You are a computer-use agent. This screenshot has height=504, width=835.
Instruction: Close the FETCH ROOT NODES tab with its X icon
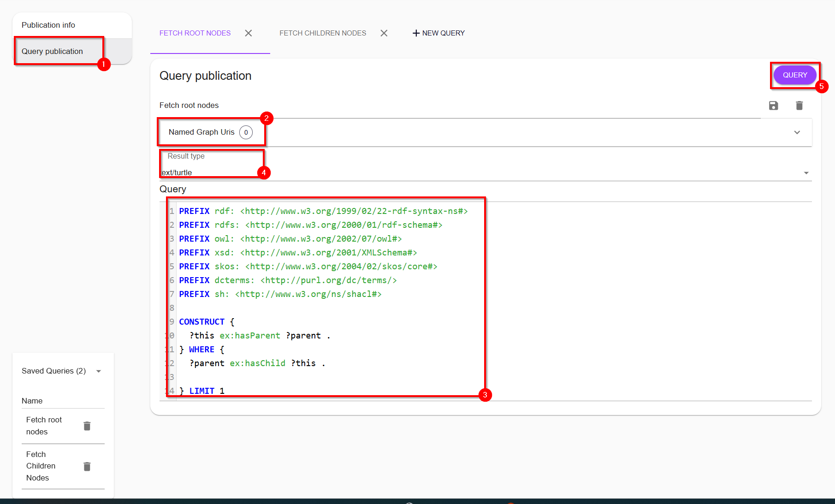tap(249, 33)
